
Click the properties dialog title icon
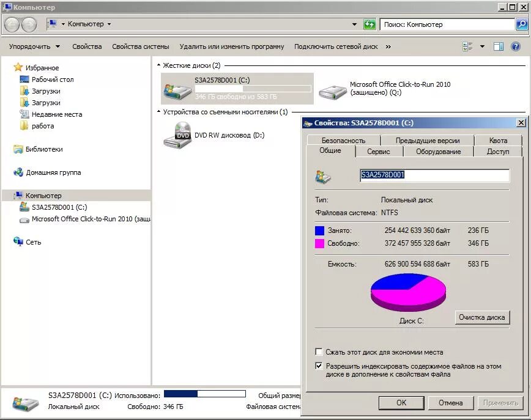tap(308, 123)
